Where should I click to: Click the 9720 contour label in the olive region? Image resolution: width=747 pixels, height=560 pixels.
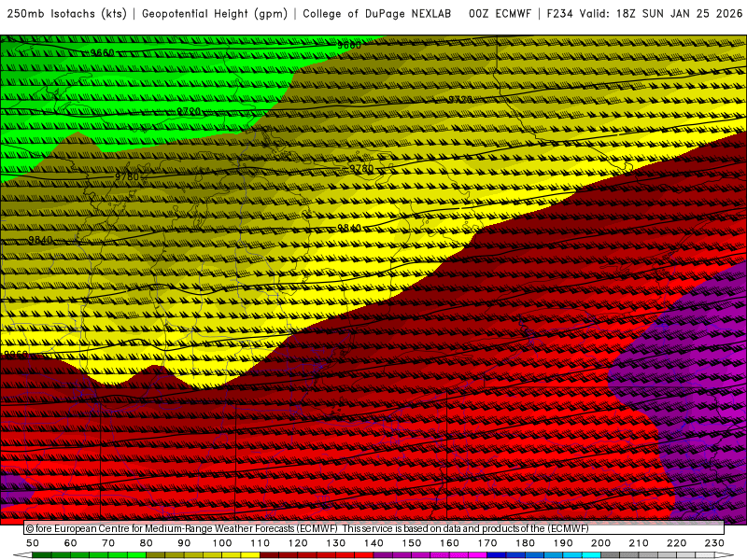coord(460,99)
